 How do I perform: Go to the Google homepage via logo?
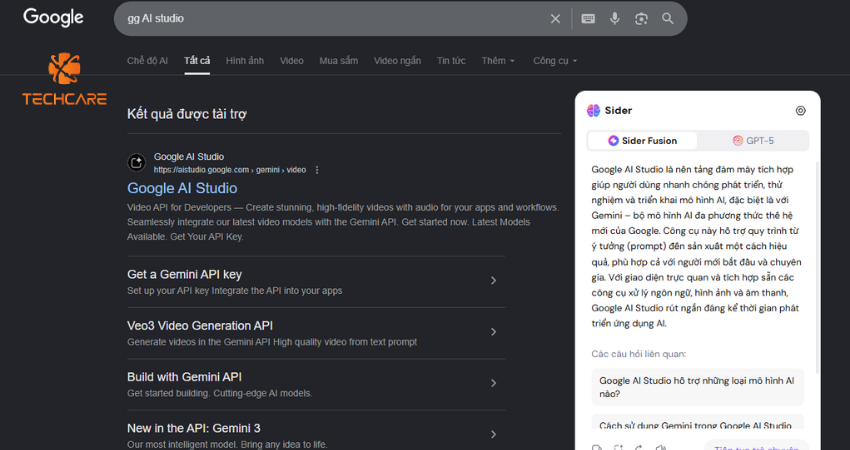53,17
